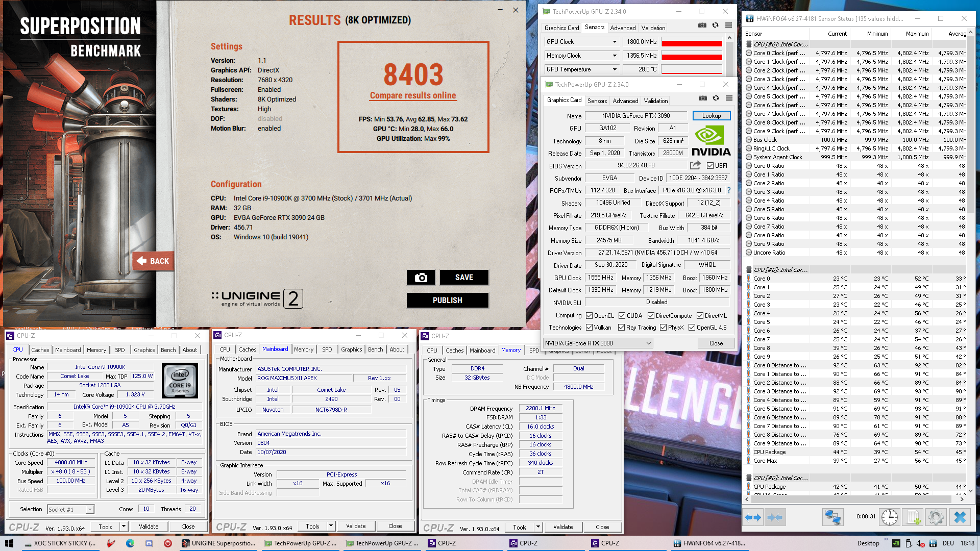Click the BACK arrow in Superposition

[x=153, y=261]
